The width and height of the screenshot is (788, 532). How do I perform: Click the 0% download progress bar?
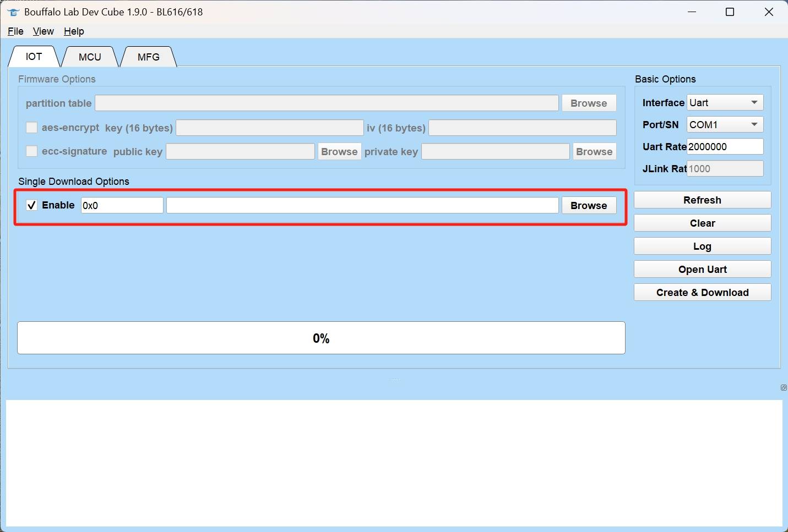pyautogui.click(x=321, y=338)
